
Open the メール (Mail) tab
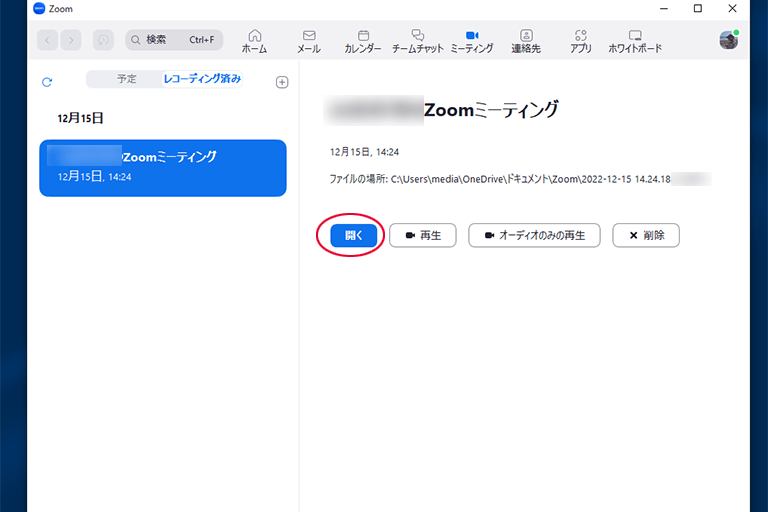click(x=309, y=41)
